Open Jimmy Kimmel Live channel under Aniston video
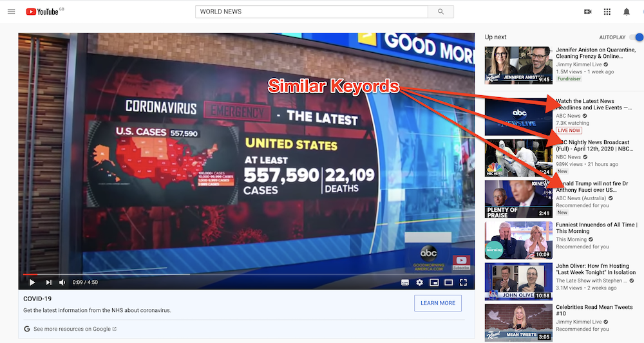 point(579,64)
